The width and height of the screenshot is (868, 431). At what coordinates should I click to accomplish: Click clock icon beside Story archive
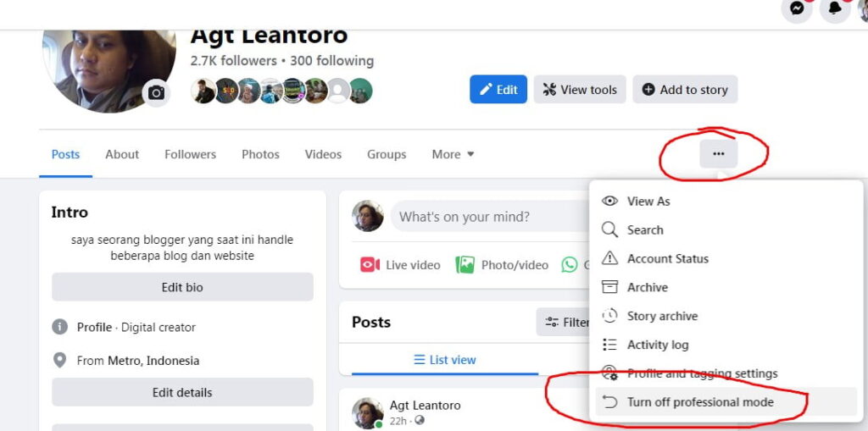tap(609, 316)
